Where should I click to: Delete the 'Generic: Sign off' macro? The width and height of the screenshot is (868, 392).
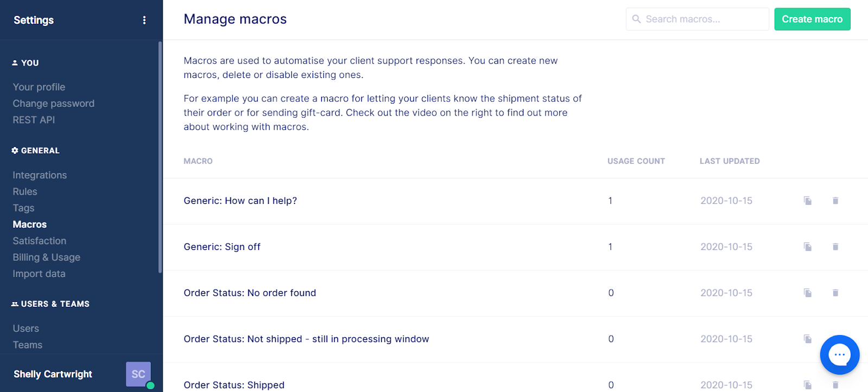coord(835,247)
